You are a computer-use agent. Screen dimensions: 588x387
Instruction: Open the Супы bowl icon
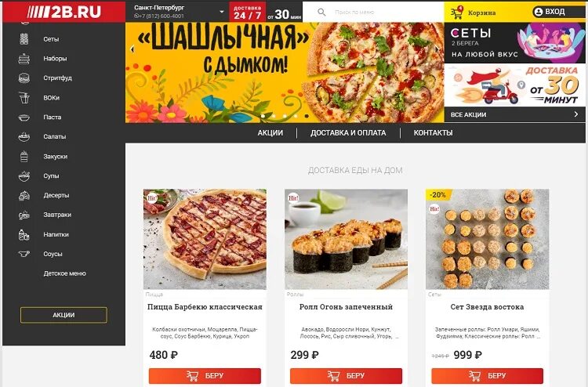click(24, 175)
